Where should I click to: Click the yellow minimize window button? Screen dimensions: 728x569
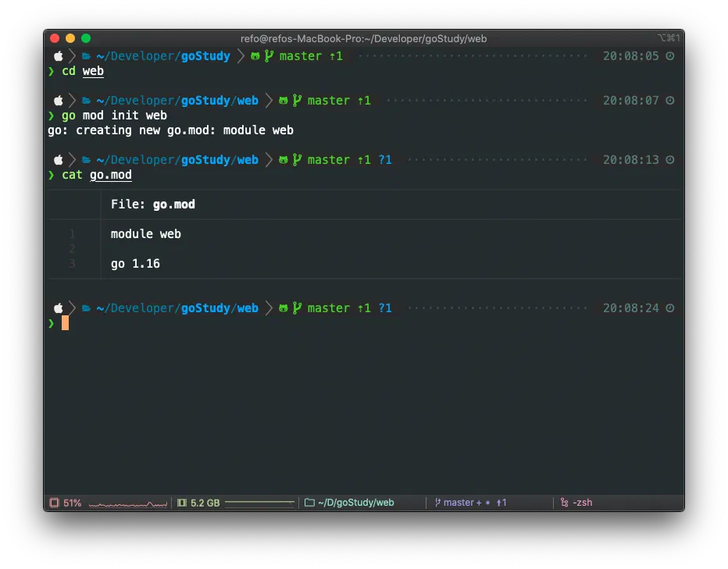pos(70,38)
